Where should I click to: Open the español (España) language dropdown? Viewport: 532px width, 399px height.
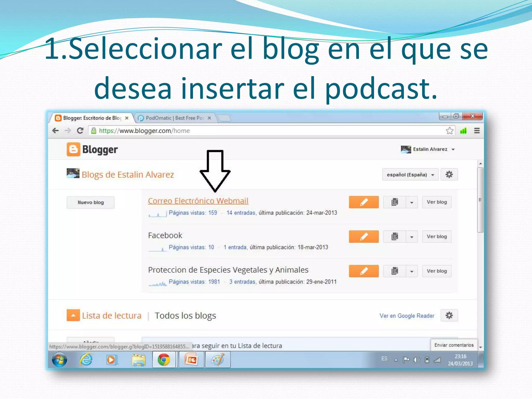410,175
